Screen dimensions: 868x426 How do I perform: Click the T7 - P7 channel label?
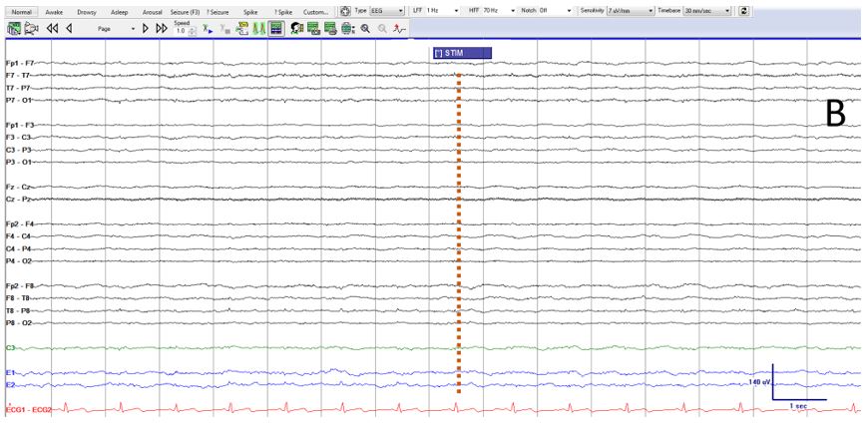18,88
